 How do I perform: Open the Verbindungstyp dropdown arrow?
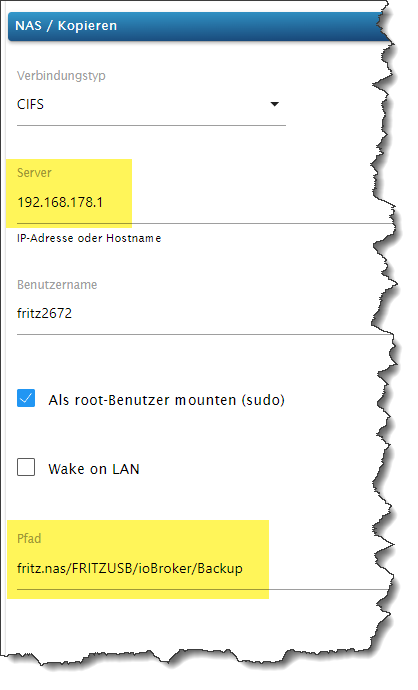click(275, 104)
